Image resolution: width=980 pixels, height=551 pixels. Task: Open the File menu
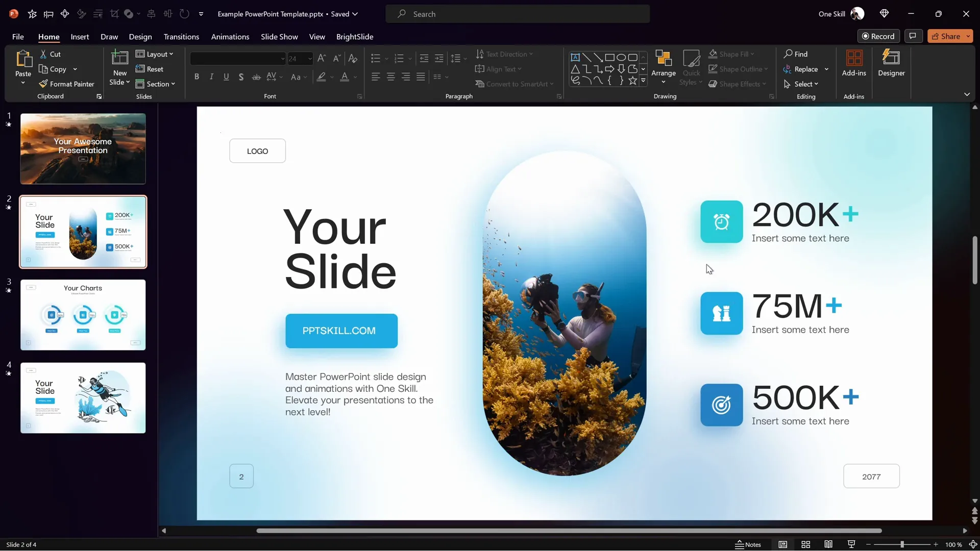click(18, 37)
